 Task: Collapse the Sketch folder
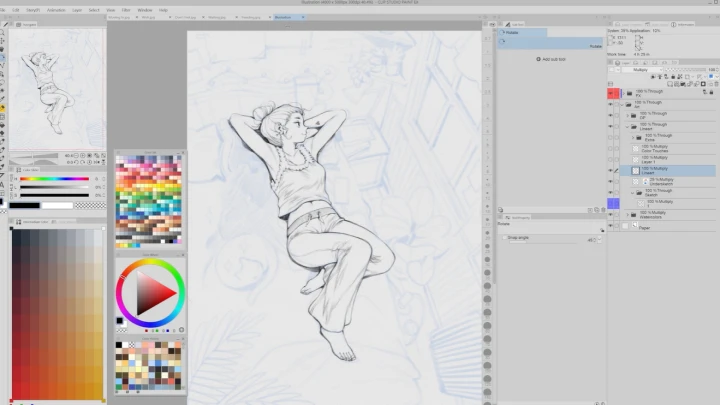coord(633,192)
